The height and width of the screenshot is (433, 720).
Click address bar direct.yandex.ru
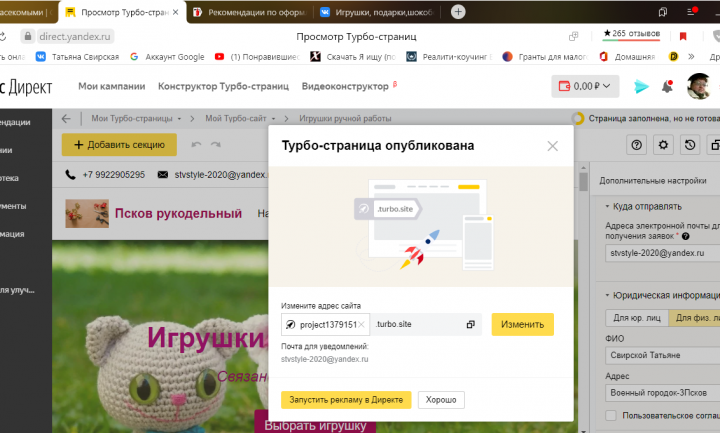[x=75, y=36]
